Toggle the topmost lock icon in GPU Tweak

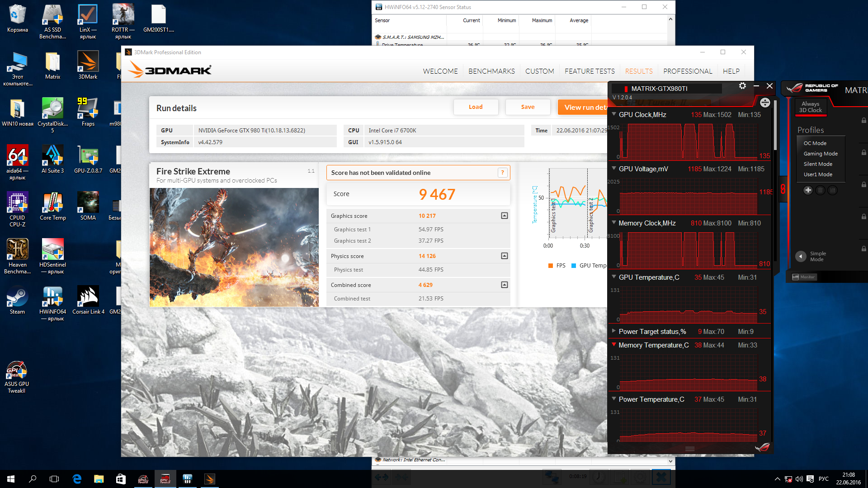tap(863, 120)
